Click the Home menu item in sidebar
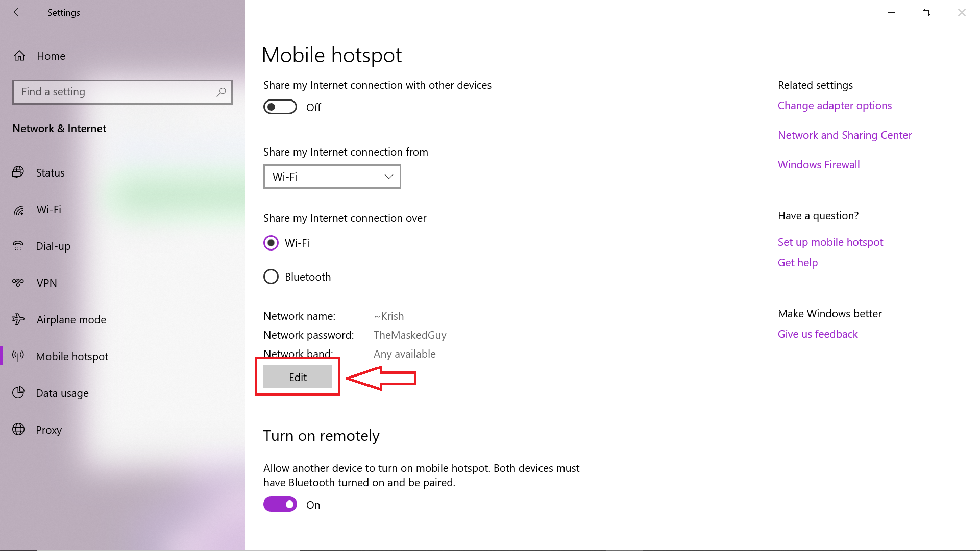Image resolution: width=980 pixels, height=551 pixels. coord(51,55)
